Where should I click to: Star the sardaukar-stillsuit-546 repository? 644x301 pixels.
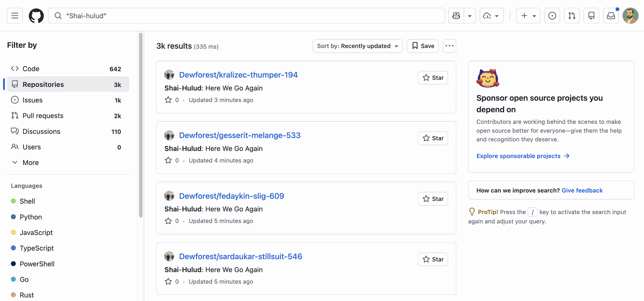433,259
